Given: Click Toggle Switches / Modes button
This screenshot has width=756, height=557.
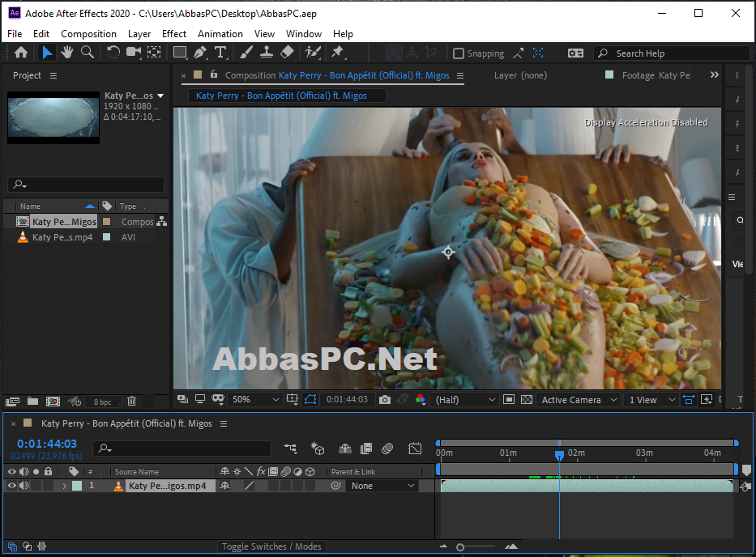Looking at the screenshot, I should (271, 546).
